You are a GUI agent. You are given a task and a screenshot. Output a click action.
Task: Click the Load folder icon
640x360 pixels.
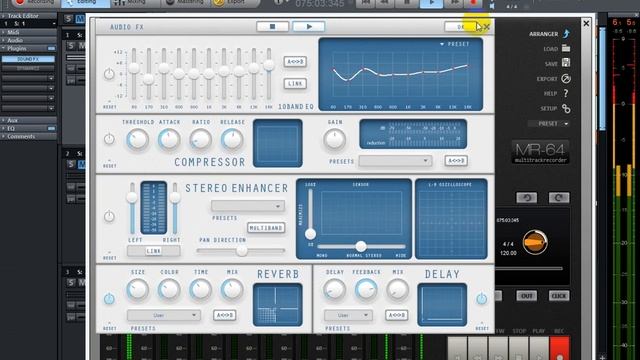pyautogui.click(x=566, y=48)
